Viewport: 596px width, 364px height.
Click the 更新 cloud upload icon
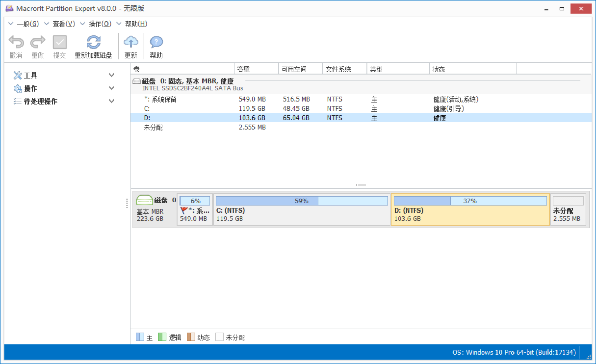131,42
